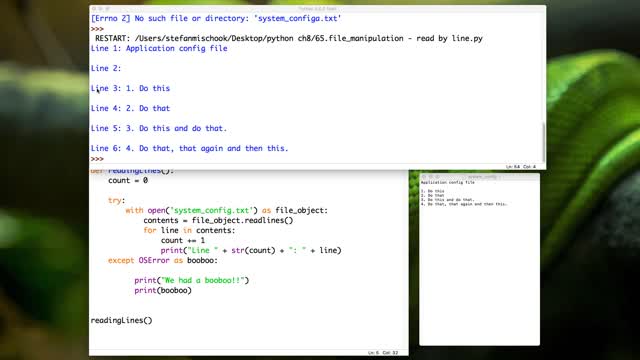Viewport: 640px width, 360px height.
Task: Click the shell status 'Ln: 64 Col: 4'
Action: (520, 167)
